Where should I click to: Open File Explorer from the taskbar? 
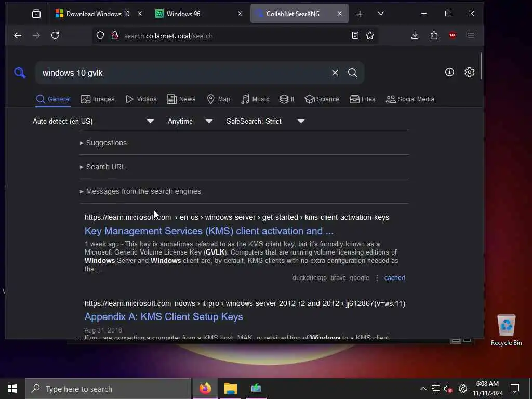[231, 389]
